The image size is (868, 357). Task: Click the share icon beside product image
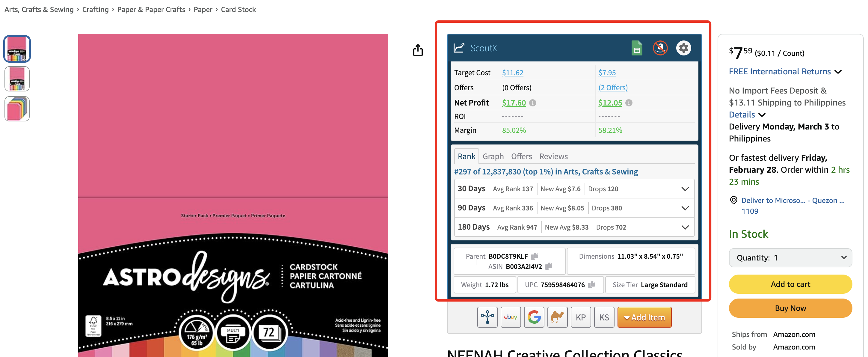(x=418, y=50)
